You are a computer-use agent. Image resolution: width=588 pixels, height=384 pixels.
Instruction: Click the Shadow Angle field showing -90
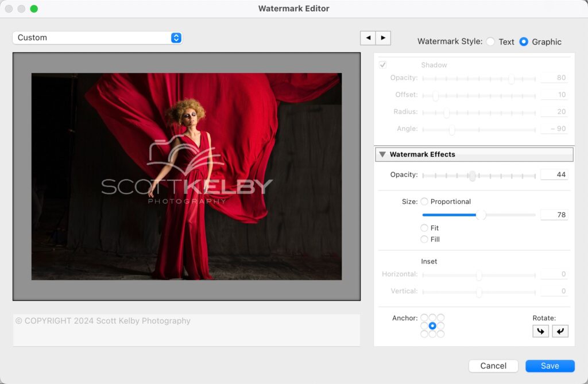[x=554, y=129]
